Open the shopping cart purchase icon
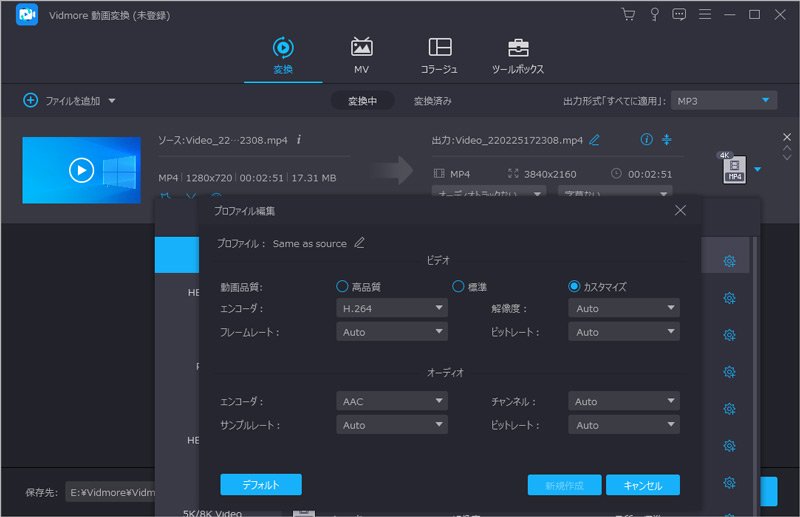The height and width of the screenshot is (517, 800). (x=628, y=14)
